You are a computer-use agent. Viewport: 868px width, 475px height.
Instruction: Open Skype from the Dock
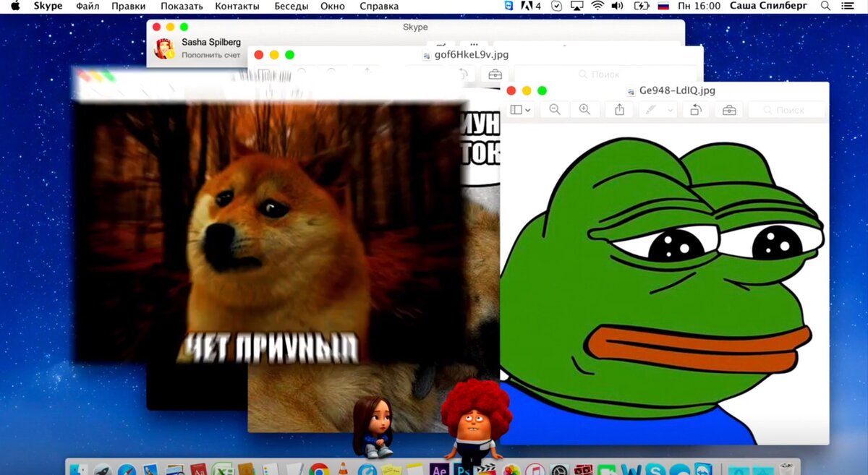(x=655, y=470)
